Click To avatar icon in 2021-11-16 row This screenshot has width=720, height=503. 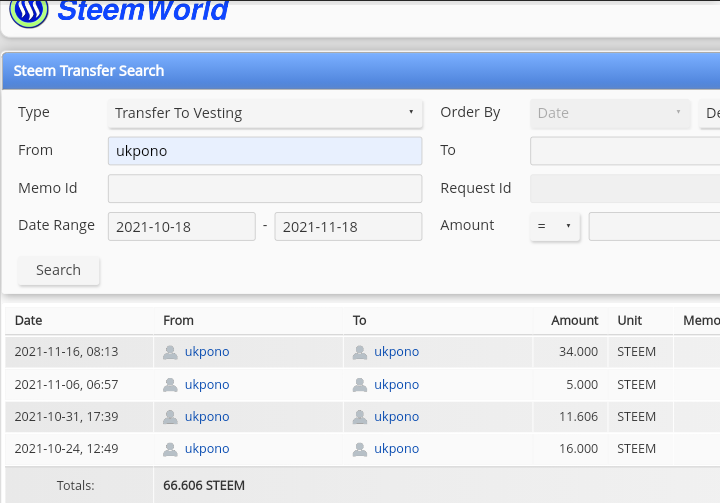(360, 352)
